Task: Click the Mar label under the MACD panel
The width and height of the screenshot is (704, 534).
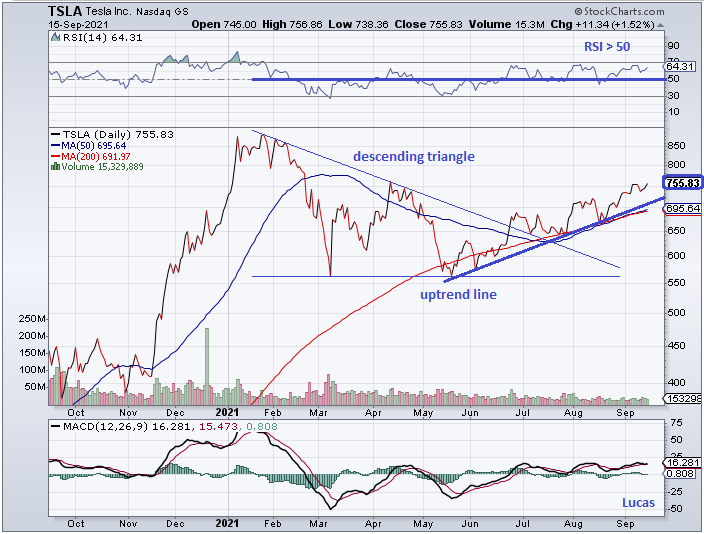Action: [x=318, y=524]
